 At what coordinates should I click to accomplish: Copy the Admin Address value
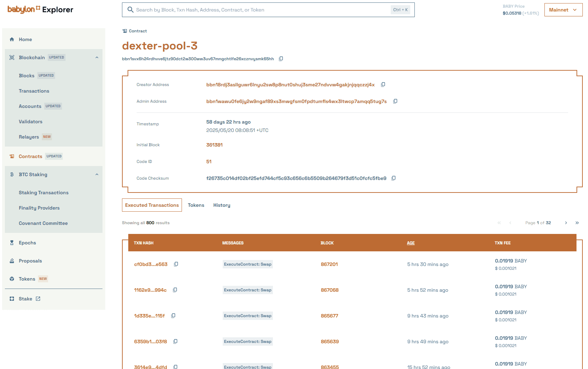[x=395, y=101]
